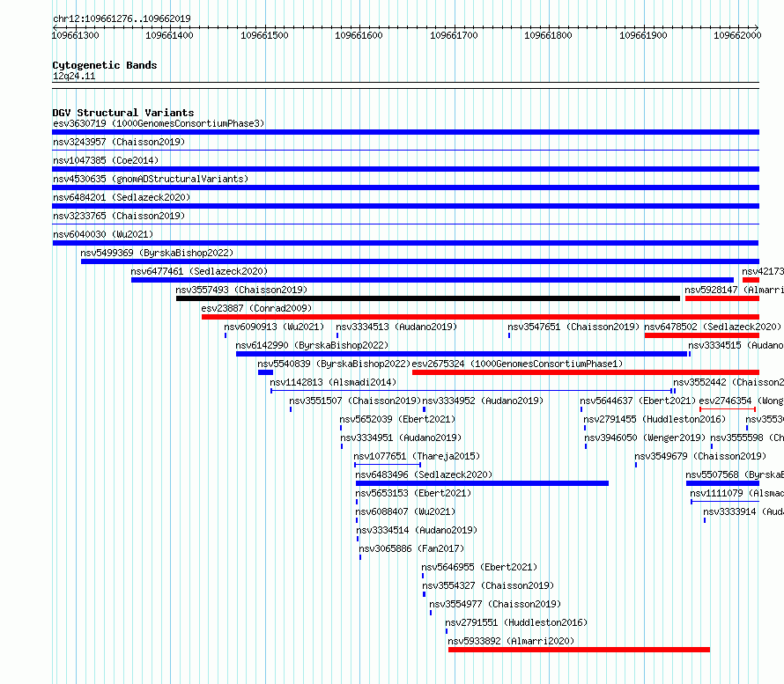Image resolution: width=784 pixels, height=684 pixels.
Task: Click nsv5646955 (Ebert2021) label
Action: [x=479, y=567]
